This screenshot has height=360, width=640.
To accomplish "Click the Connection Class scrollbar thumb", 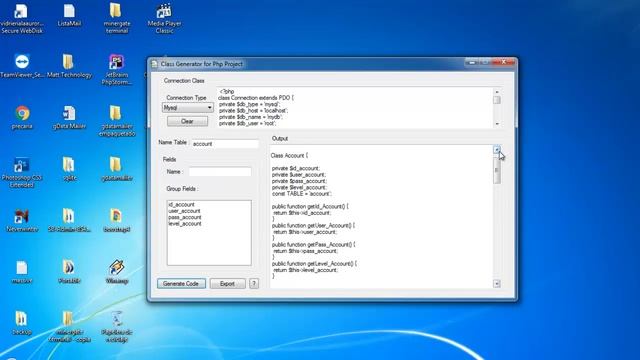I will click(x=497, y=100).
